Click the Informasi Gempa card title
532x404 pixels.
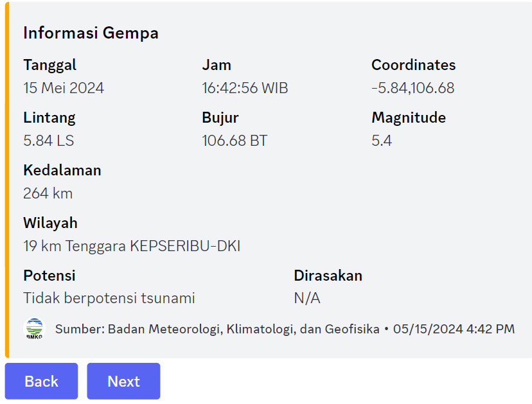point(91,33)
